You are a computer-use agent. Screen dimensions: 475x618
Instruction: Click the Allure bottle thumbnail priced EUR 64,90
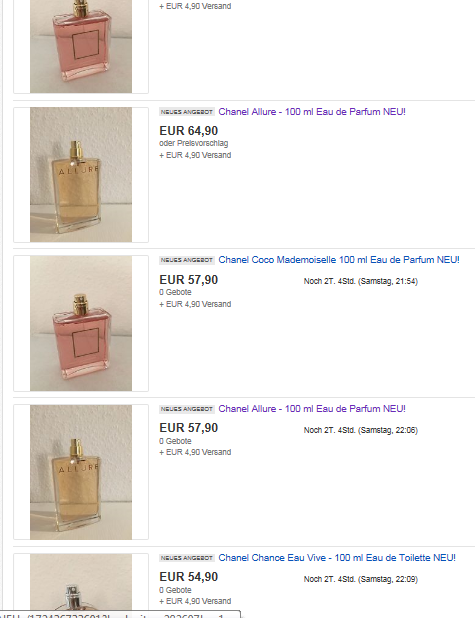[x=81, y=175]
